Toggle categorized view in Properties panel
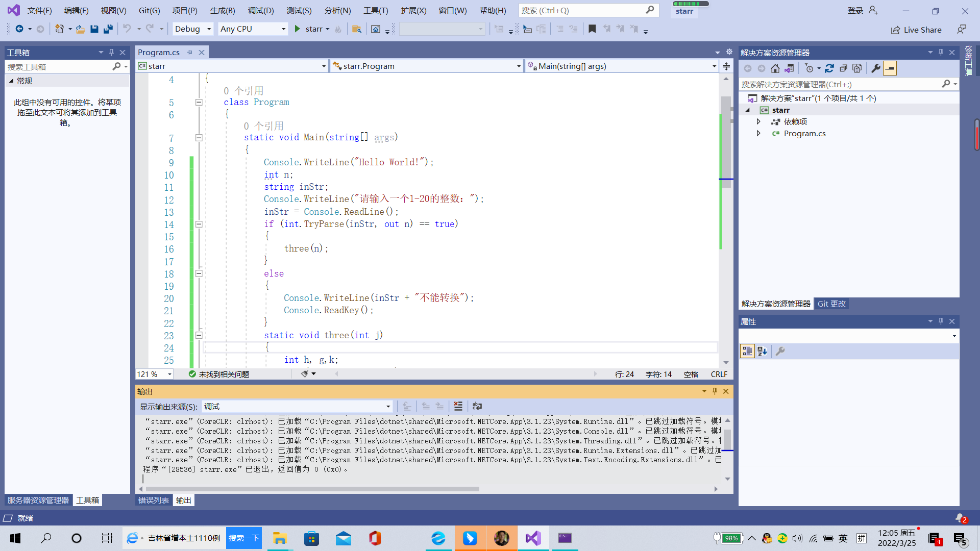Screen dimensions: 980x551 tap(747, 351)
